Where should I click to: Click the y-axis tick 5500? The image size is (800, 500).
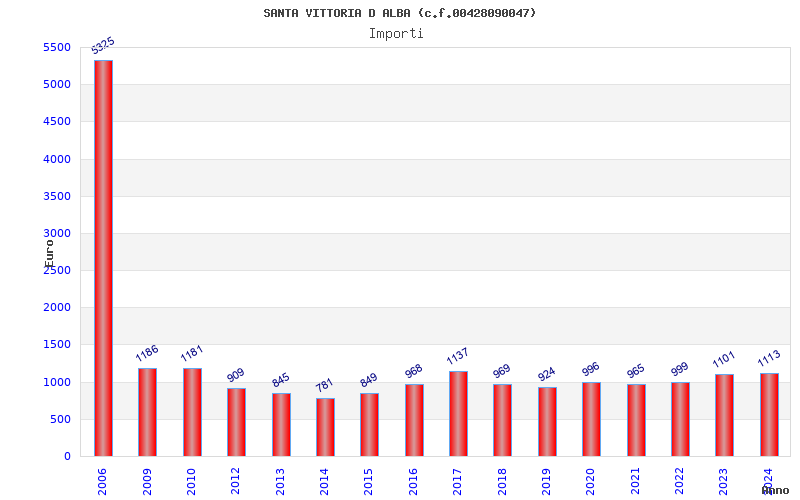click(57, 47)
